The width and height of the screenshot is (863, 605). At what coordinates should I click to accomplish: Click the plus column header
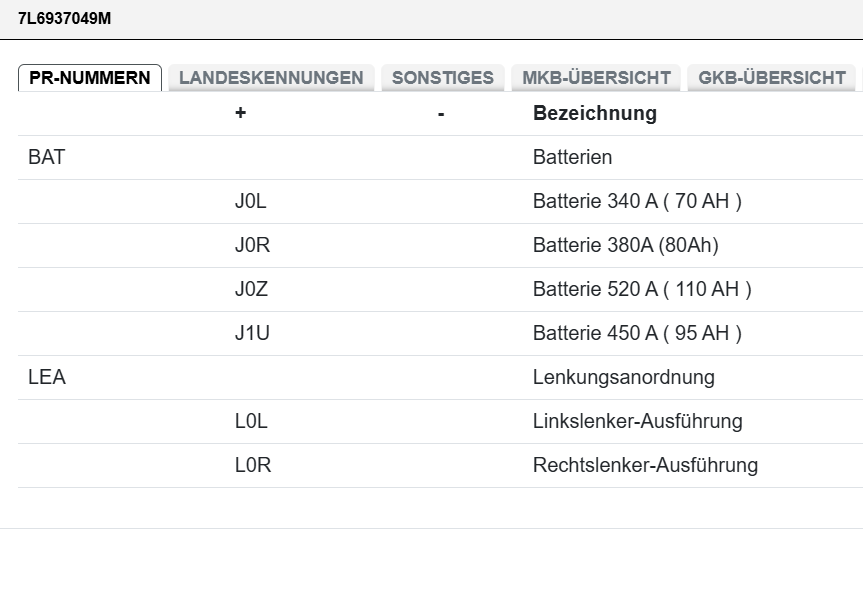(240, 113)
